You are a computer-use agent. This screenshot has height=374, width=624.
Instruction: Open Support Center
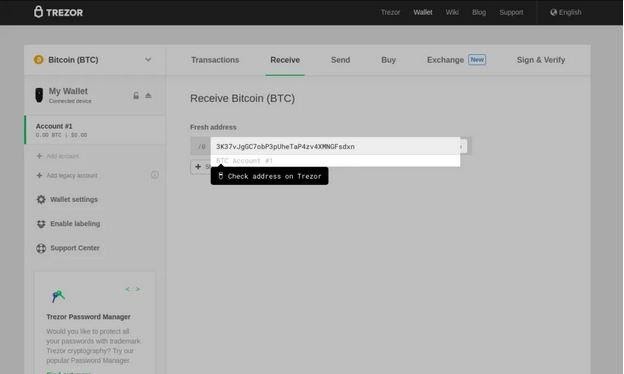click(x=75, y=248)
